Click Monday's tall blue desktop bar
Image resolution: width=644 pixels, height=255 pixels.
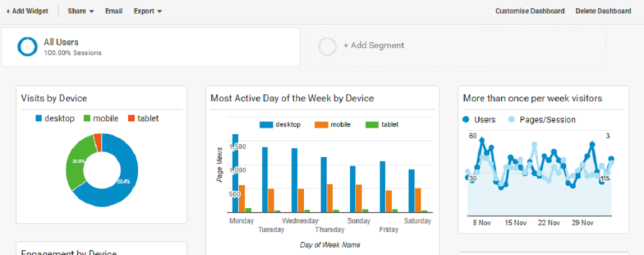(x=235, y=173)
